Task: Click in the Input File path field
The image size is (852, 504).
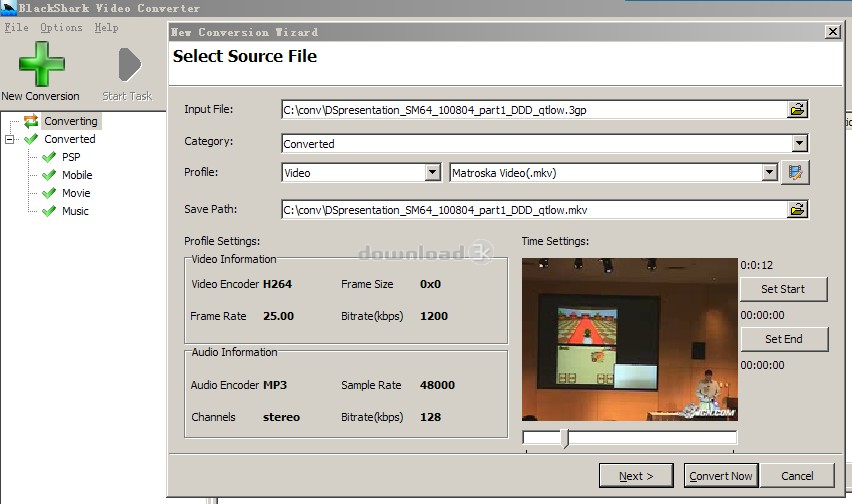Action: [x=534, y=110]
